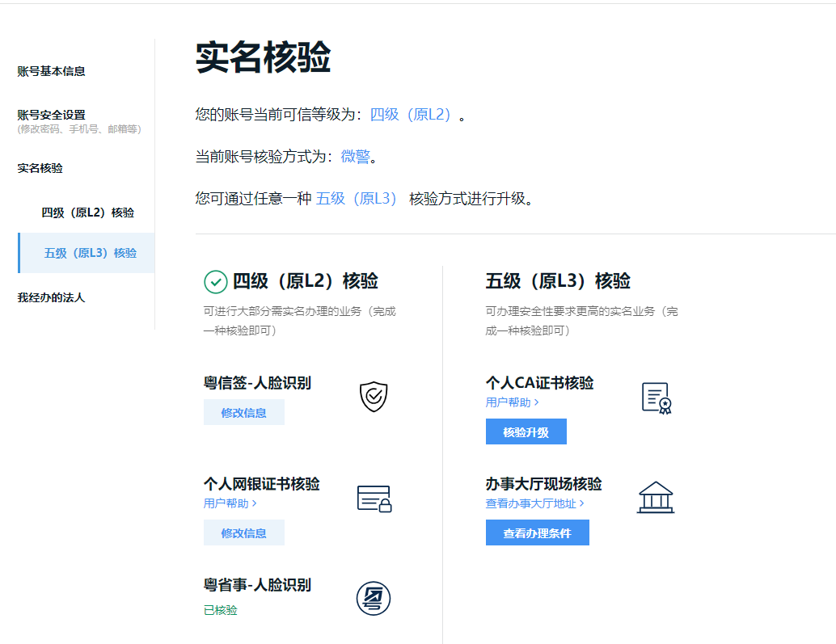The image size is (836, 644).
Task: Open 账号安全设置 in the sidebar
Action: click(x=52, y=115)
